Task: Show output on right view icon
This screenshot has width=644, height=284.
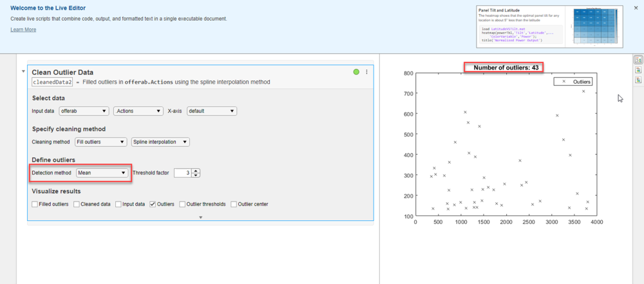Action: [x=638, y=59]
